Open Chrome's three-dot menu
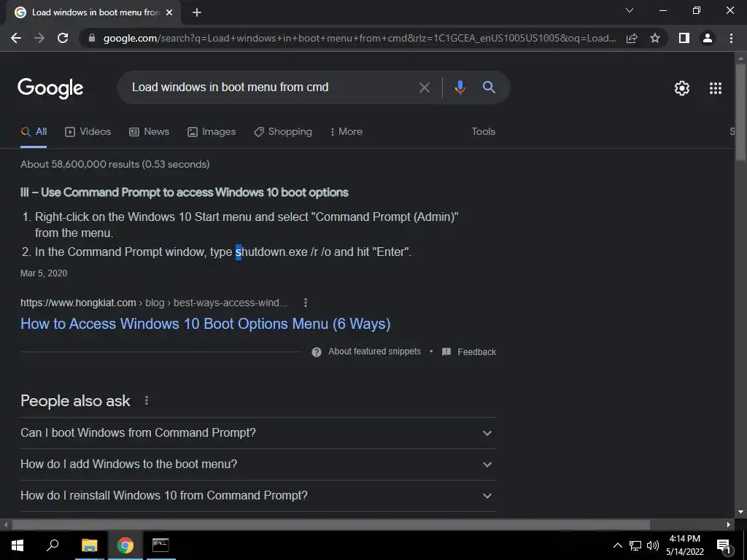This screenshot has width=747, height=560. coord(731,38)
